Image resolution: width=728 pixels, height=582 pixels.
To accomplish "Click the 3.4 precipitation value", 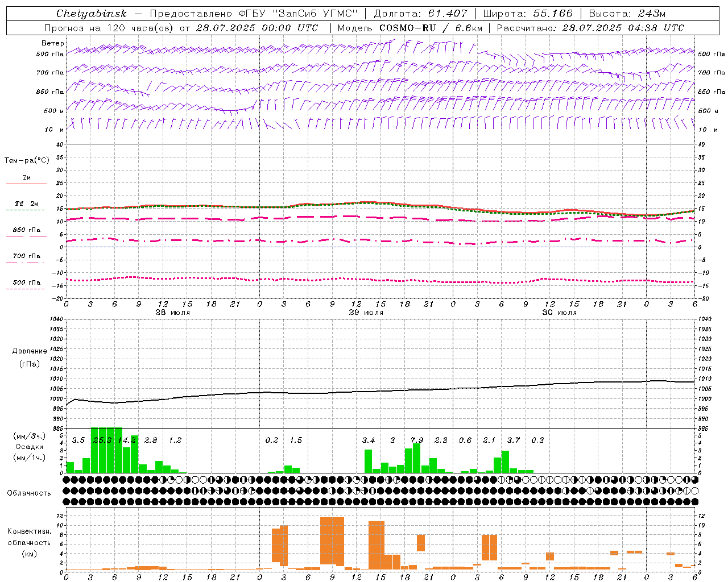I will tap(369, 440).
